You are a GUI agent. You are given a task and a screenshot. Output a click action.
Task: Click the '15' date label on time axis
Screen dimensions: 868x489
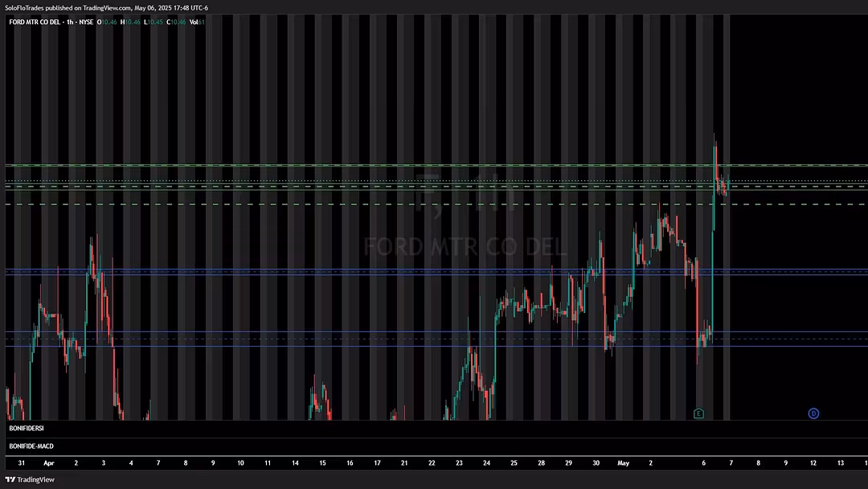[322, 463]
